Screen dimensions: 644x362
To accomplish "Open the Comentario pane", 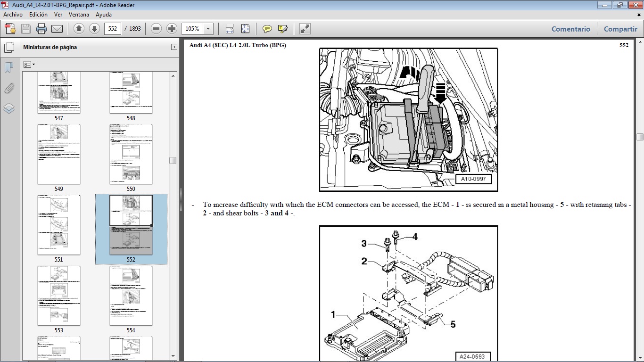I will [x=570, y=29].
